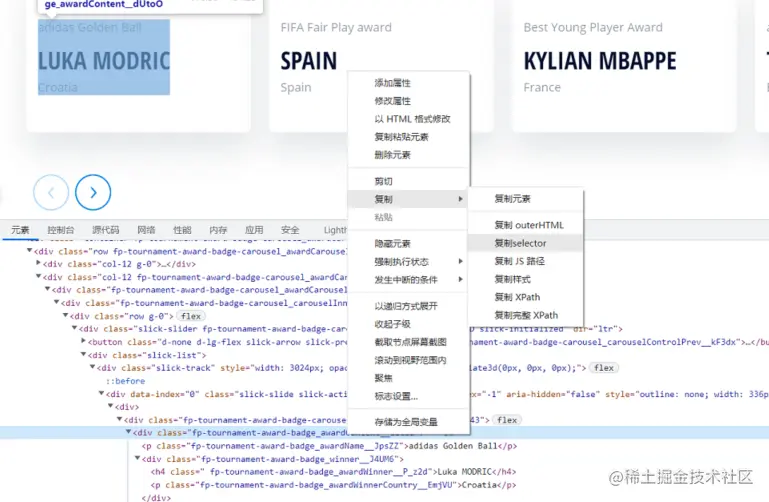Open the 安全 DevTools tab
Image resolution: width=769 pixels, height=502 pixels.
290,230
